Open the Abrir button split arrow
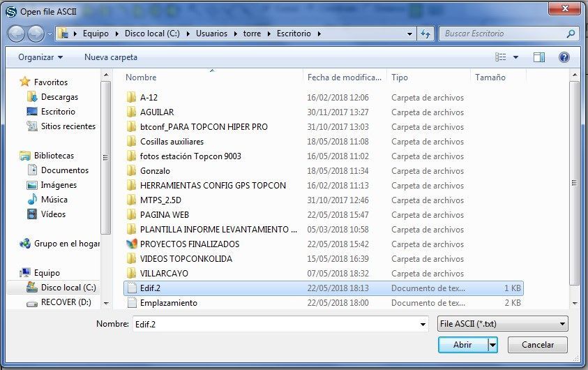Image resolution: width=588 pixels, height=370 pixels. [x=492, y=344]
